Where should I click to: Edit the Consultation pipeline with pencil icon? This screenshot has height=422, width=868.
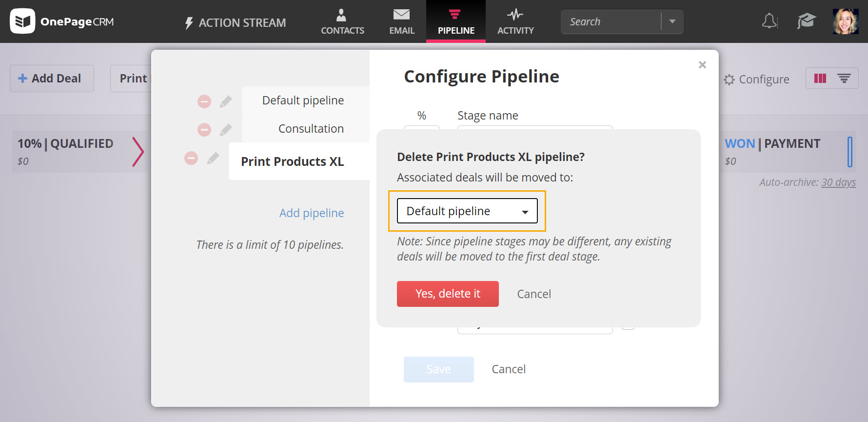(226, 130)
